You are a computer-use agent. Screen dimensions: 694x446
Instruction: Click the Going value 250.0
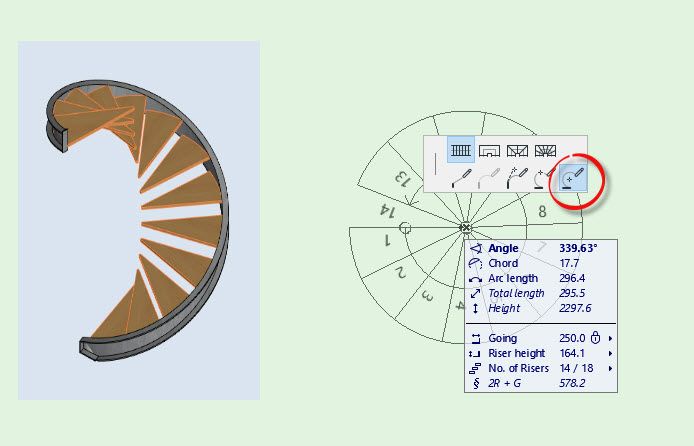[x=572, y=338]
